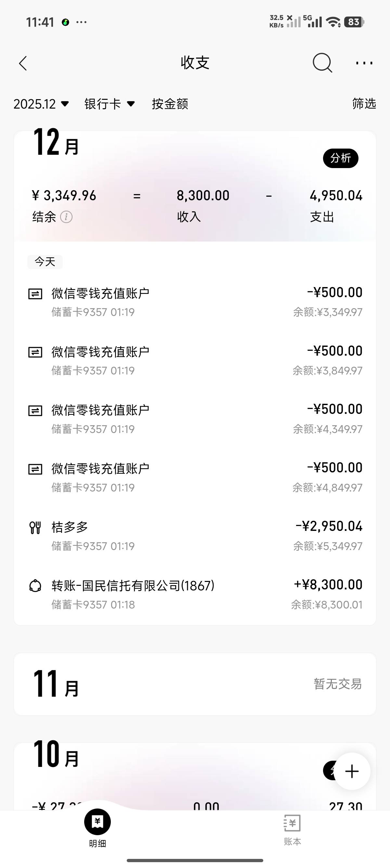Tap the info icon beside 结余
The height and width of the screenshot is (868, 390).
(x=66, y=217)
